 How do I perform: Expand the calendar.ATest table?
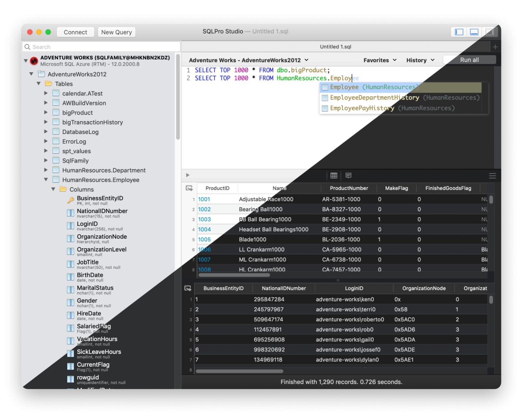[46, 93]
